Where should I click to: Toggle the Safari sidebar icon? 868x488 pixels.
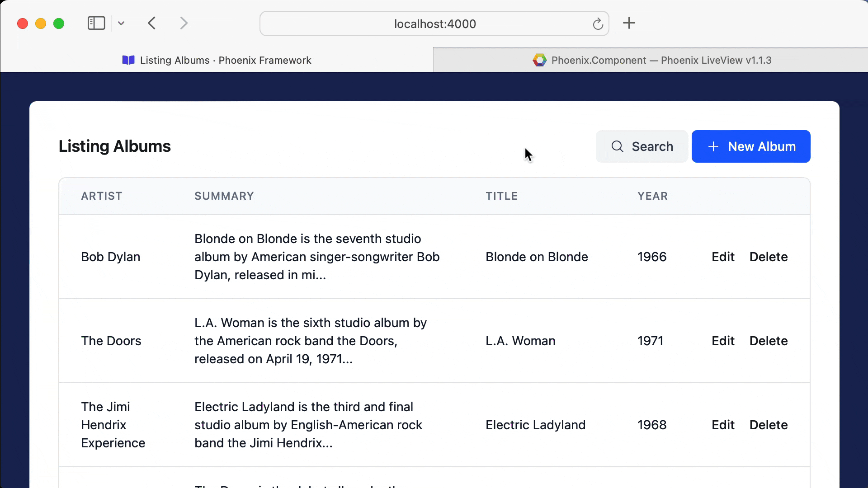click(96, 23)
